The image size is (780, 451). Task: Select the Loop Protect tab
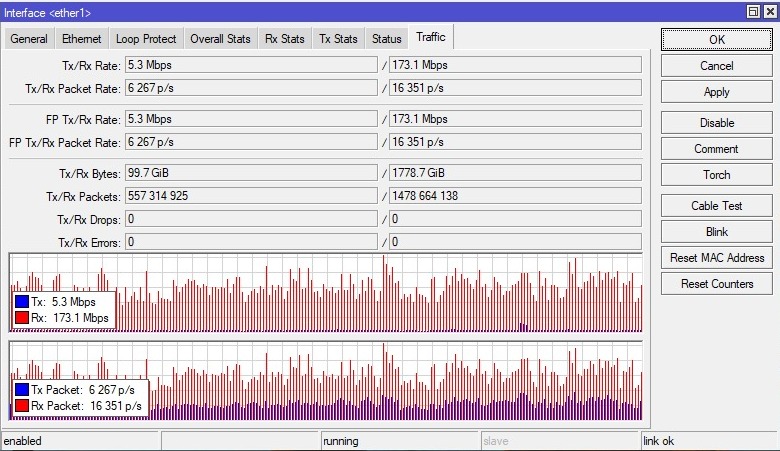tap(146, 39)
